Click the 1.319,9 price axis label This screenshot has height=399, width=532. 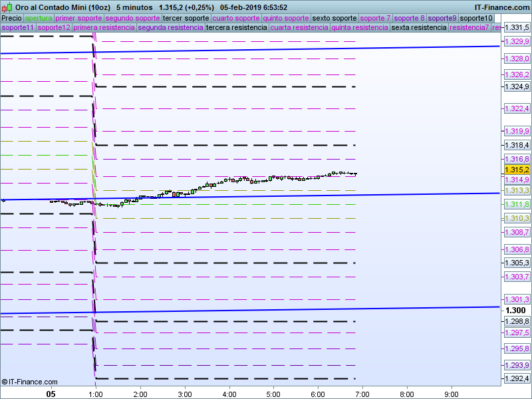coord(517,131)
